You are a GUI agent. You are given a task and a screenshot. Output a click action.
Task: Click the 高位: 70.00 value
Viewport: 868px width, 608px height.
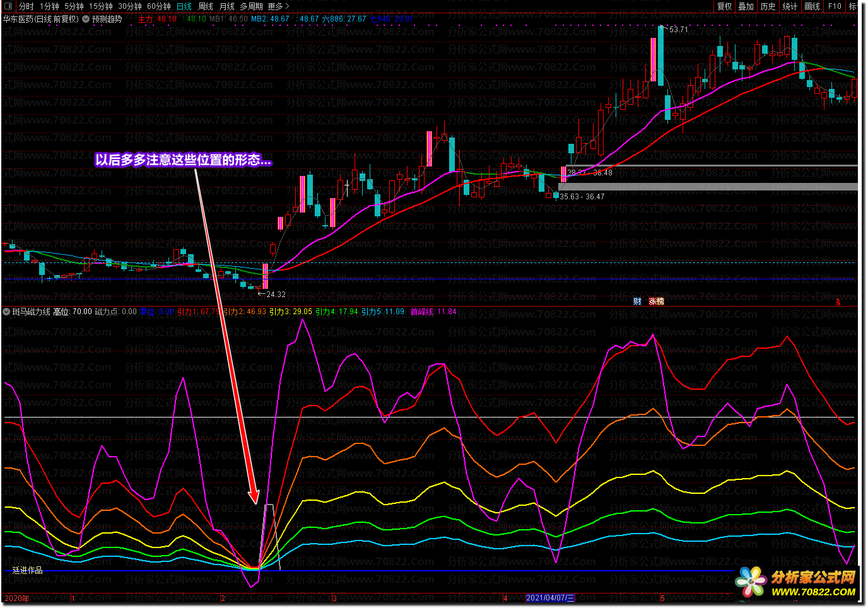[73, 312]
